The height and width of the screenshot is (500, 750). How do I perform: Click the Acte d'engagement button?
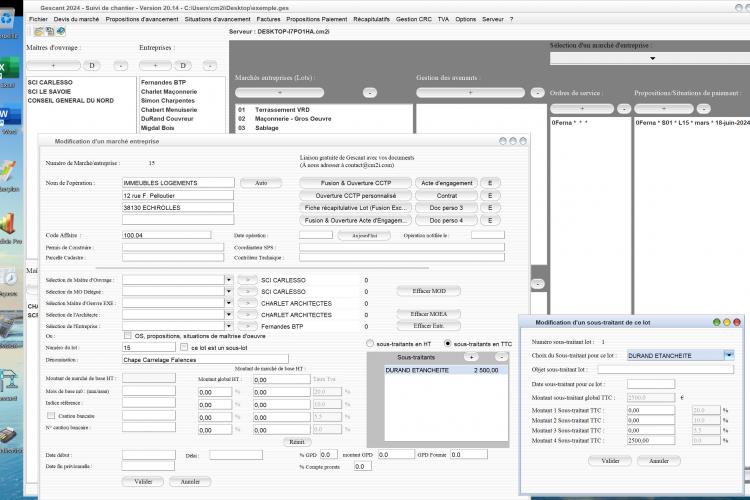[x=446, y=183]
